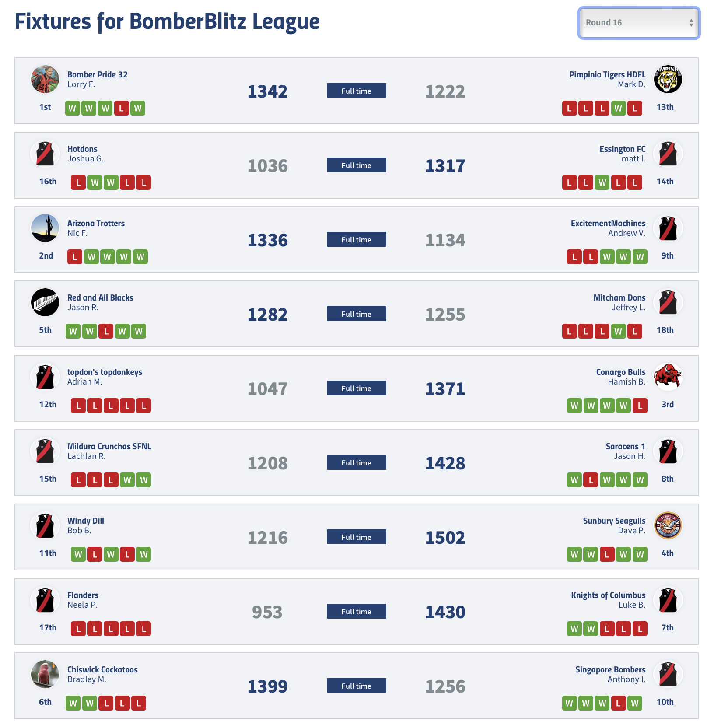This screenshot has width=707, height=728.
Task: Click Full time button for Chiswick Cockatoos match
Action: [356, 686]
